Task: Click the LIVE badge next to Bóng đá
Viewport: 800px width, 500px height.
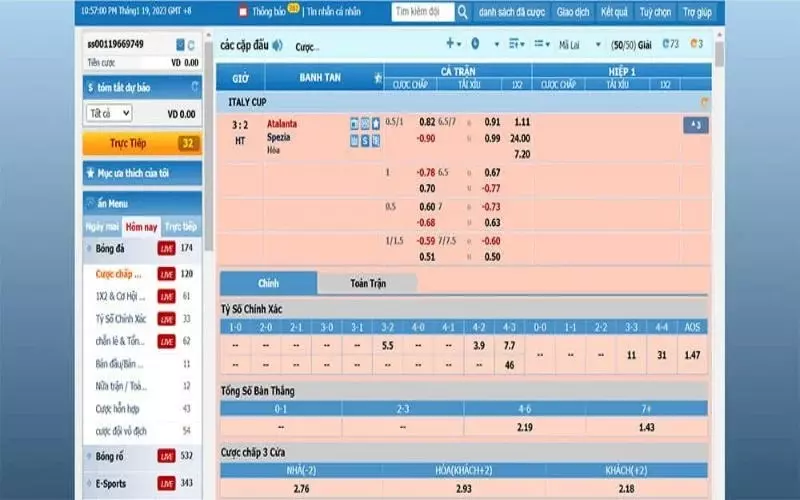Action: 166,248
